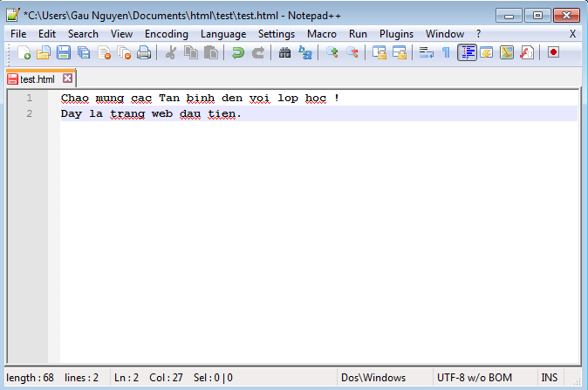
Task: Open the Run menu
Action: click(x=358, y=34)
